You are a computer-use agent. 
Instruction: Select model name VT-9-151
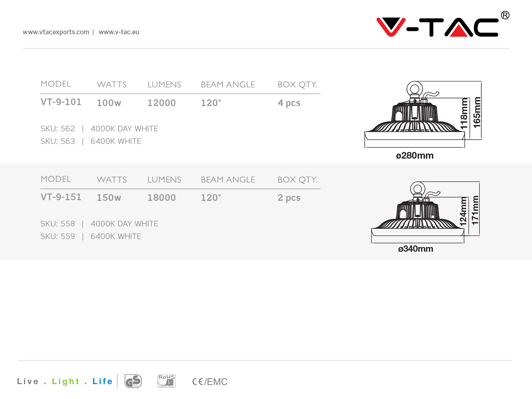[x=61, y=197]
